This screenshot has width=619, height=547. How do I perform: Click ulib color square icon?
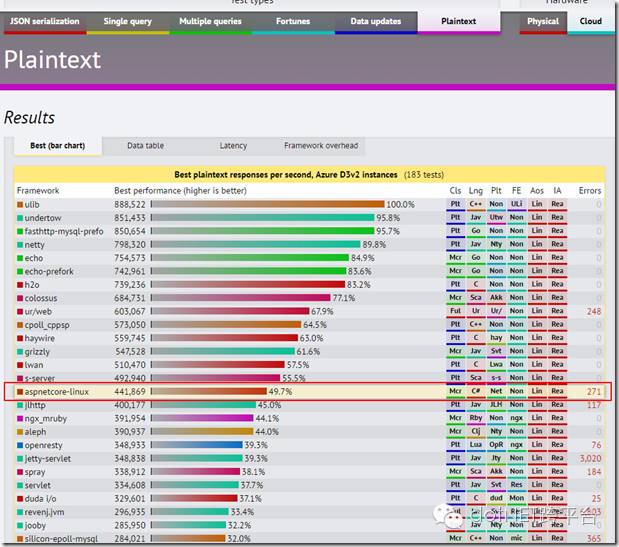[x=20, y=205]
